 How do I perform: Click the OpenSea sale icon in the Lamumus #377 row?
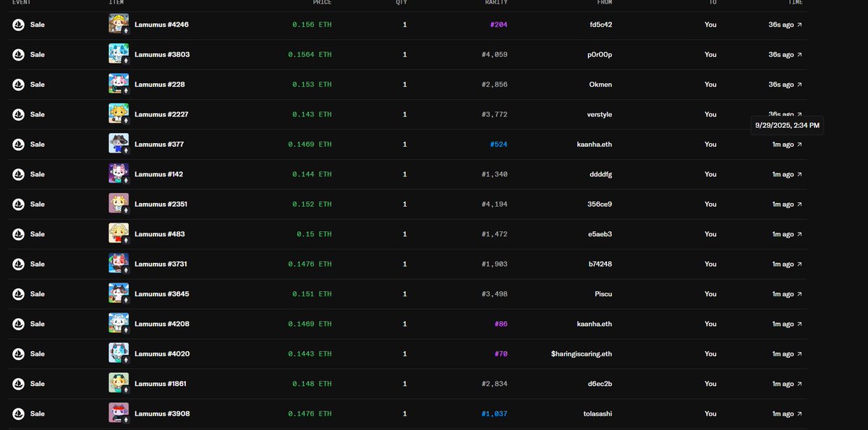(x=19, y=145)
